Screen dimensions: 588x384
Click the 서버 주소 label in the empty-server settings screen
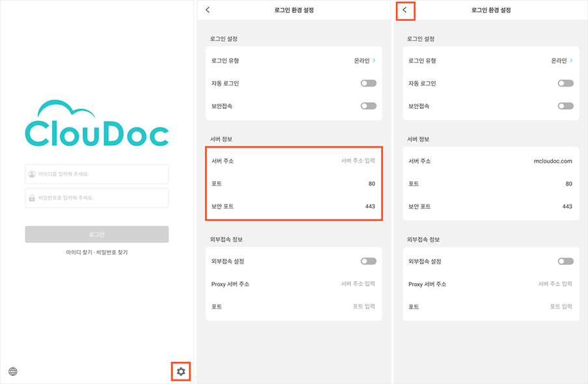pos(223,161)
